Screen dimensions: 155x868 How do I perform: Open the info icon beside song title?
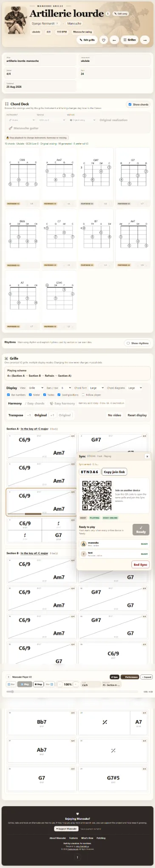[x=108, y=14]
